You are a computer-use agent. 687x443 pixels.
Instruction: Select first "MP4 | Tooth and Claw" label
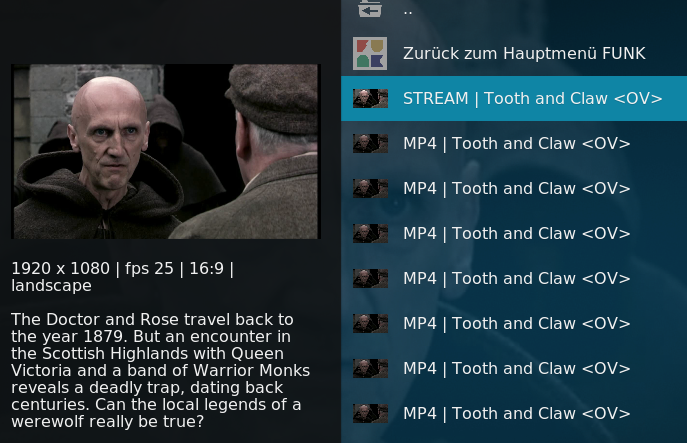(517, 144)
